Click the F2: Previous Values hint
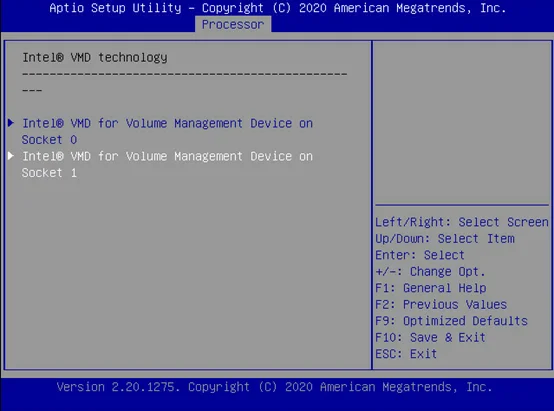The image size is (554, 411). [x=441, y=304]
